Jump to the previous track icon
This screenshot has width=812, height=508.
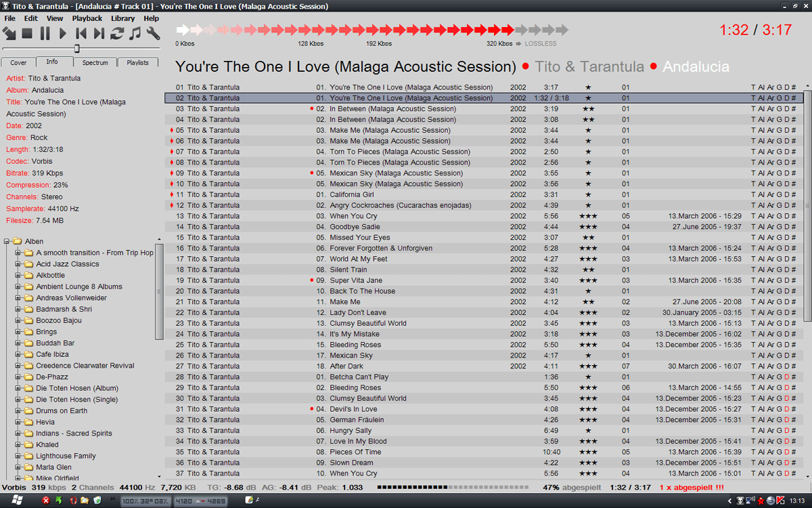pyautogui.click(x=81, y=33)
